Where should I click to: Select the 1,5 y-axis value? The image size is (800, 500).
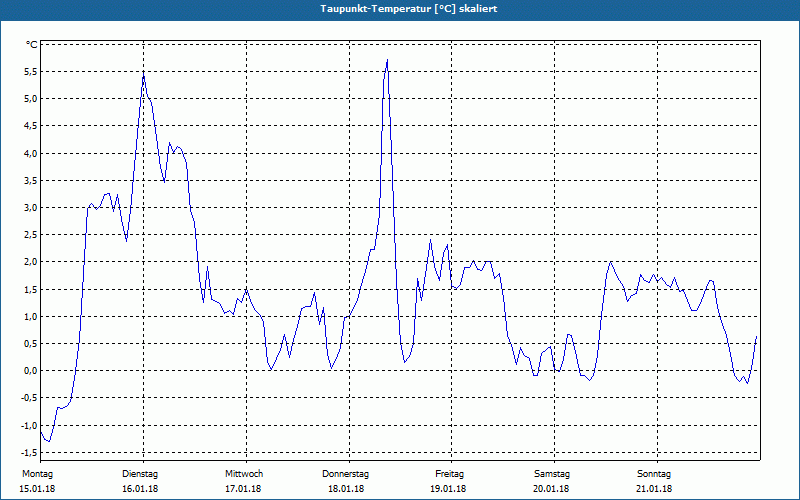pyautogui.click(x=31, y=289)
